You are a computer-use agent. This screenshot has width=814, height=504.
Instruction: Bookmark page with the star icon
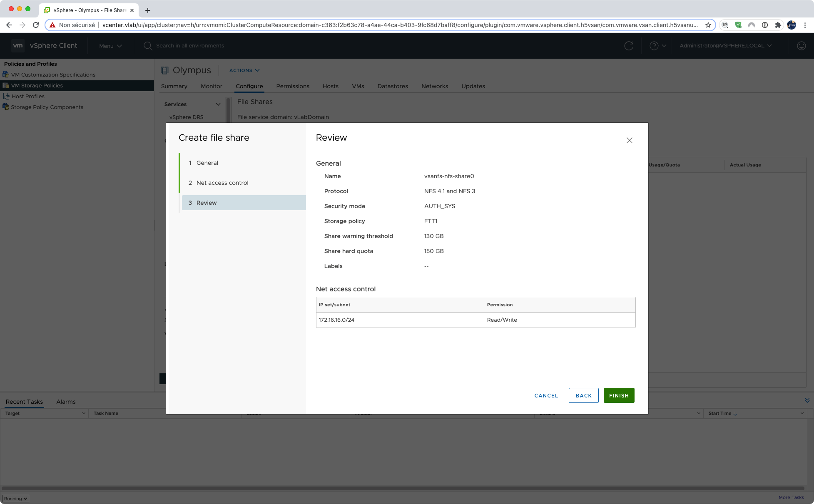(708, 25)
